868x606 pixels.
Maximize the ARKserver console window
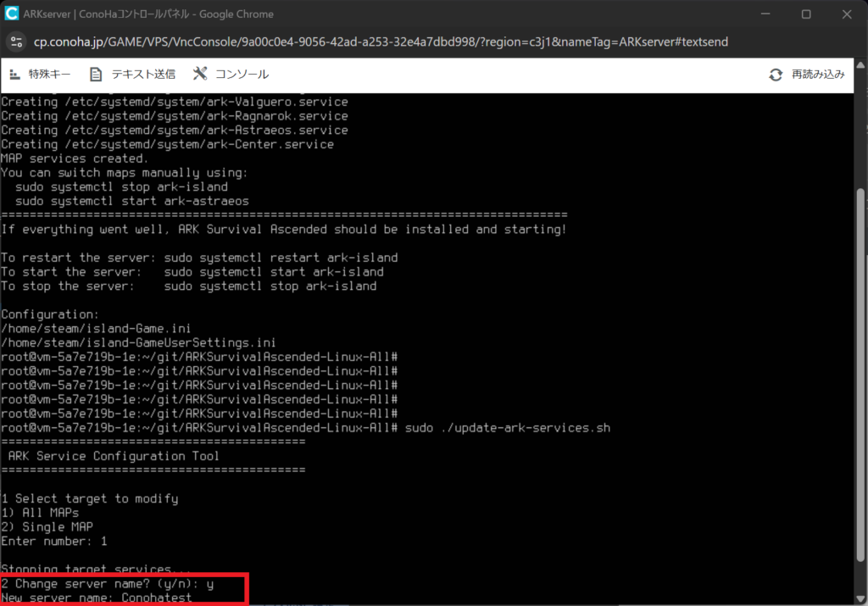tap(806, 14)
